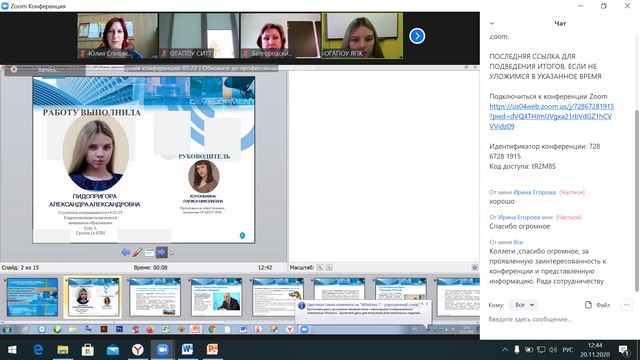Advance to next slide with right arrow
Viewport: 640px width, 360px height.
[162, 252]
